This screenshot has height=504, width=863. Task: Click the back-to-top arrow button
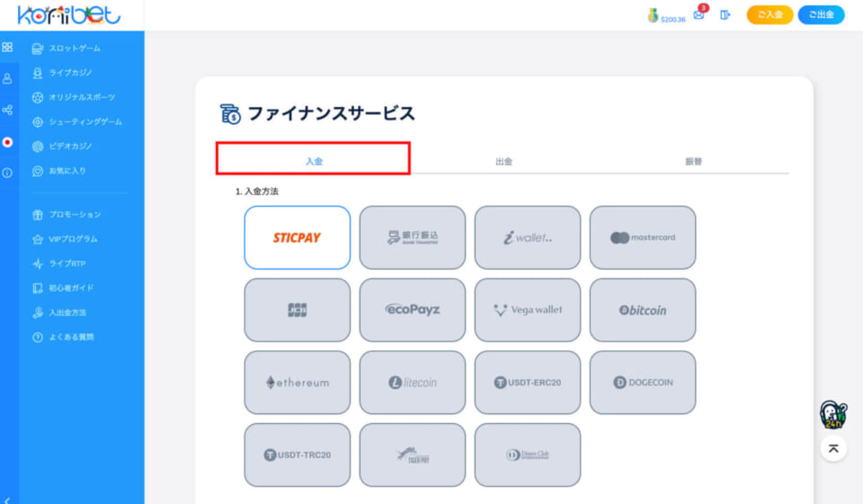(x=833, y=448)
